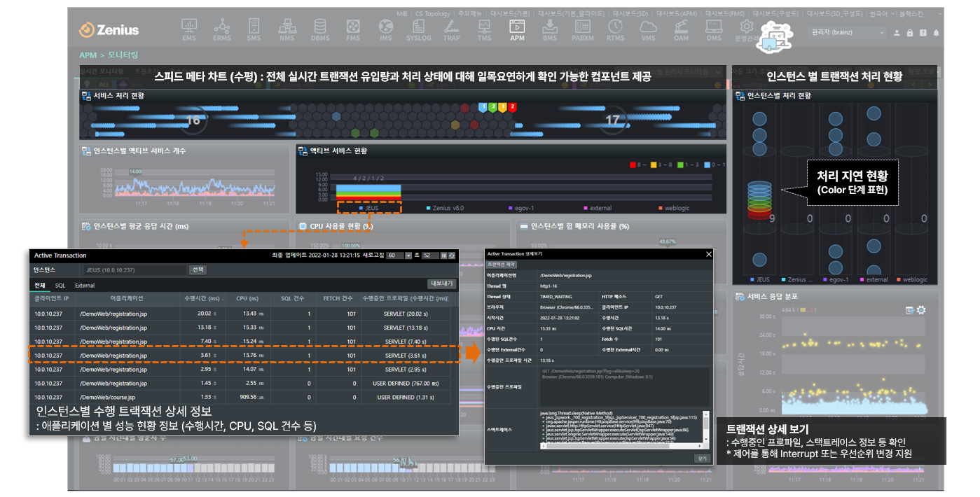Open the ERMS module icon
This screenshot has width=980, height=497.
(222, 29)
